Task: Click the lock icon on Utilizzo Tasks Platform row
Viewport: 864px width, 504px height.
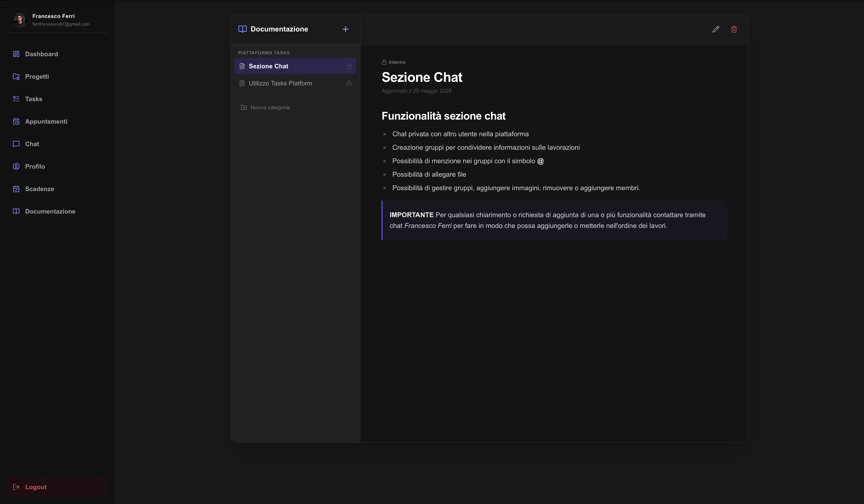Action: (349, 83)
